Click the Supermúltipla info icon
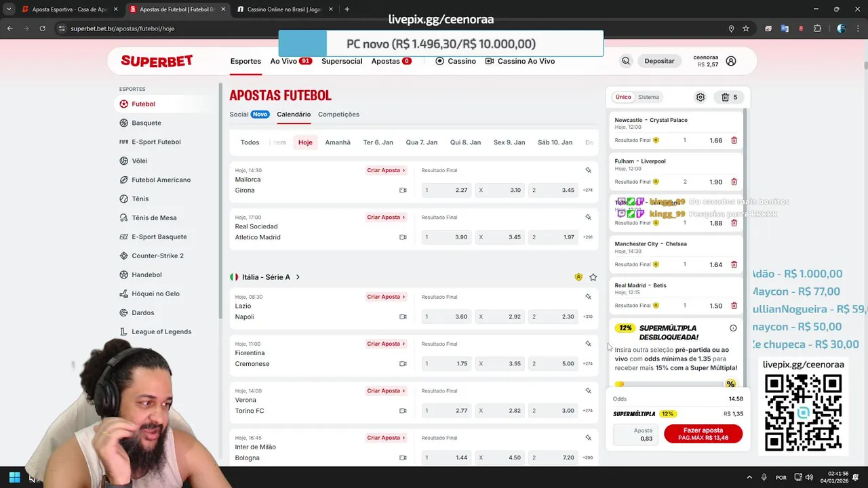This screenshot has height=488, width=868. (x=733, y=328)
